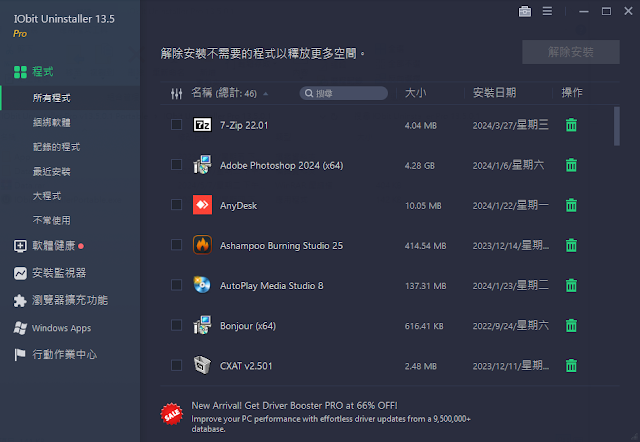Viewport: 640px width, 442px height.
Task: Click trash icon for AnyDesk
Action: coord(571,205)
